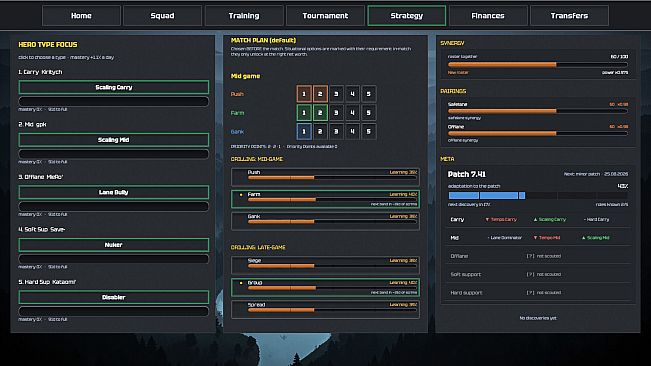Click Scaling Mid in the Meta panel
The height and width of the screenshot is (366, 651).
[595, 238]
